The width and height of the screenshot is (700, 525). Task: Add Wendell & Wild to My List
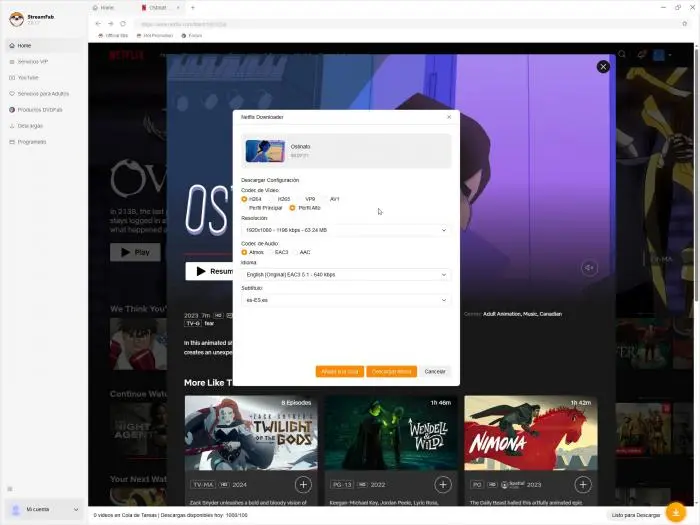(x=443, y=484)
